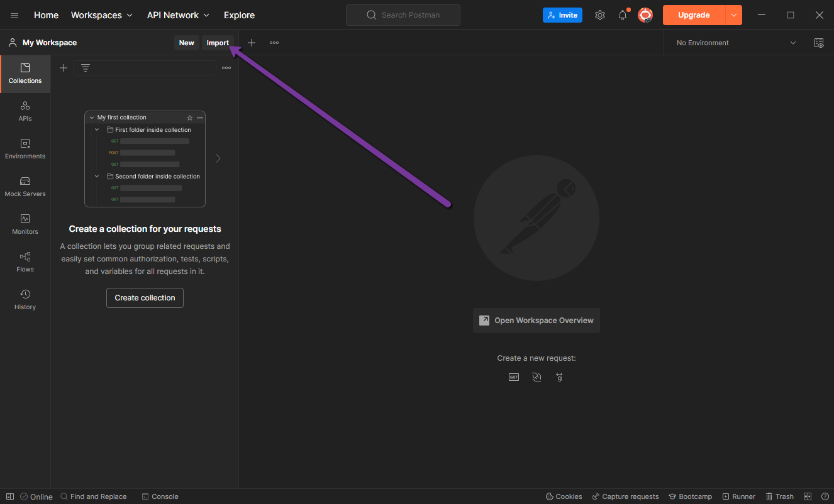Click the Create collection button
The width and height of the screenshot is (834, 504).
[x=145, y=298]
